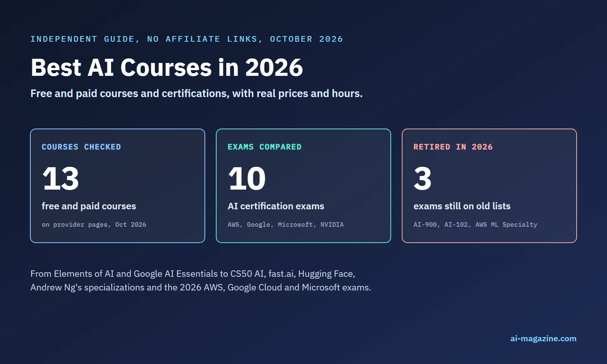Viewport: 607px width, 364px height.
Task: Click the number 10 in the middle card
Action: click(247, 178)
